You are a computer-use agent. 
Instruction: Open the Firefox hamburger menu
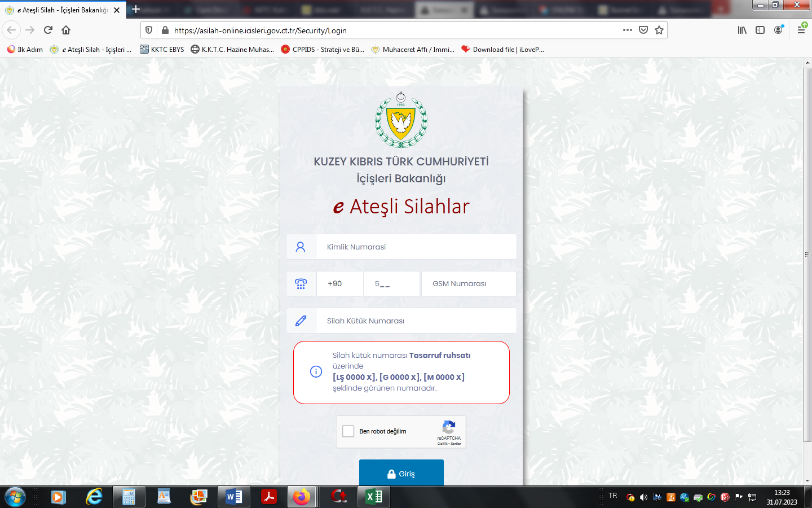point(801,30)
